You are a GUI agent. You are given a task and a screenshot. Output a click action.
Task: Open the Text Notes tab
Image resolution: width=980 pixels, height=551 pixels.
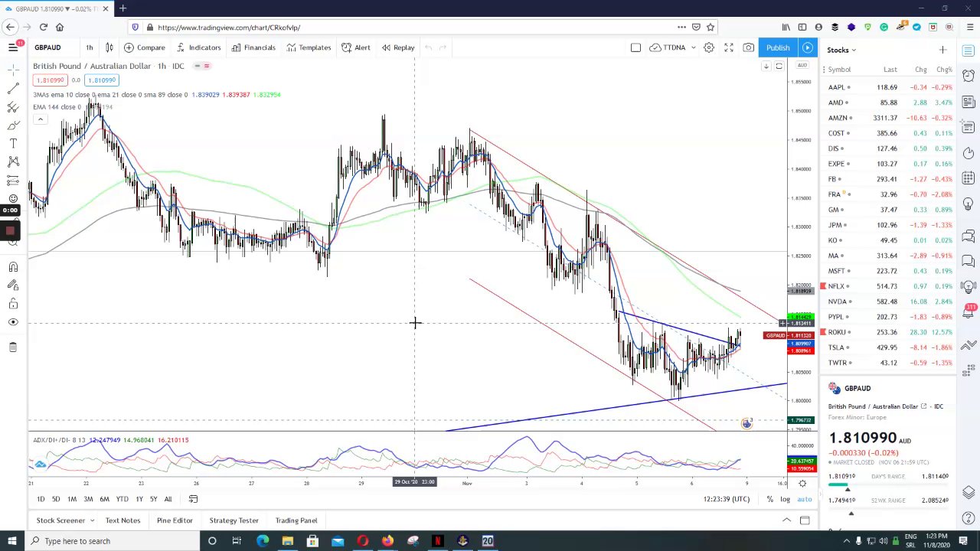122,520
